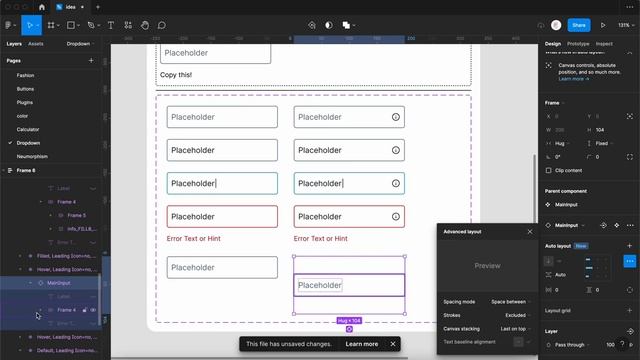Click the detach instance diamond icon
This screenshot has height=360, width=640.
tap(616, 225)
